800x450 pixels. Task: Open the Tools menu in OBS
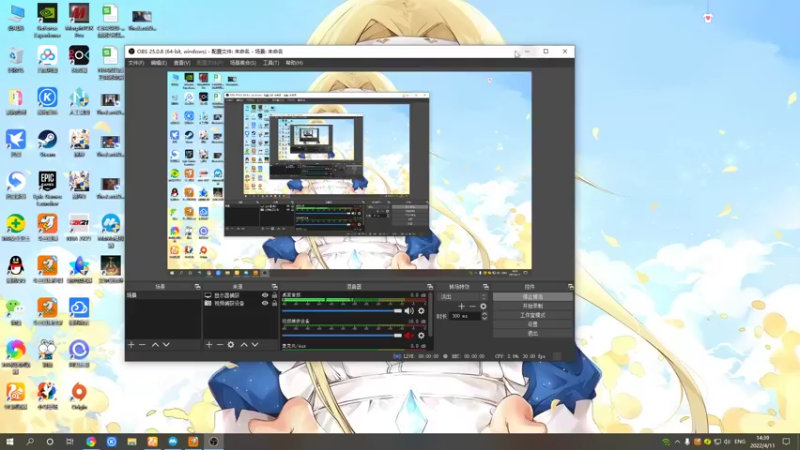(271, 63)
